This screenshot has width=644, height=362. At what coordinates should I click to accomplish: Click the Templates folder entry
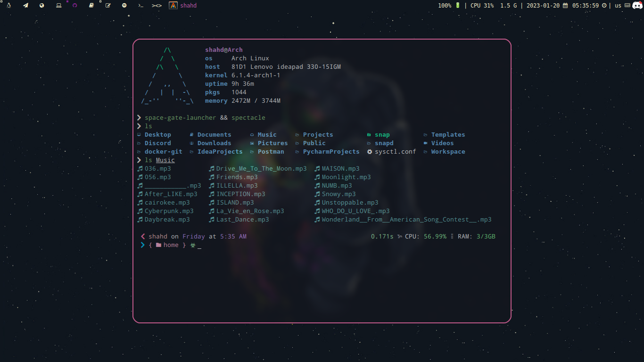click(448, 135)
